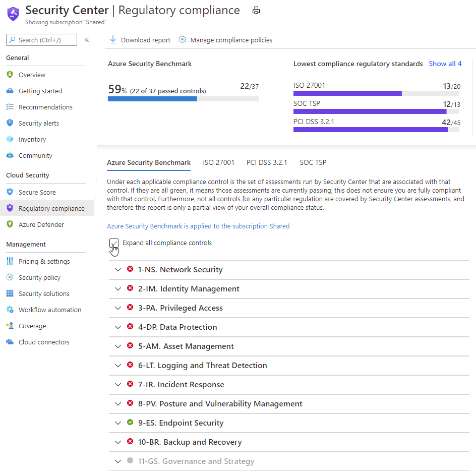The width and height of the screenshot is (476, 476).
Task: Click the Workflow automation gear icon
Action: (10, 309)
